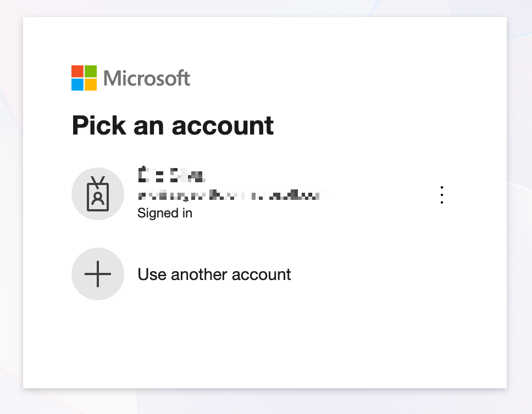Select the Signed in account label
Image resolution: width=532 pixels, height=414 pixels.
165,213
